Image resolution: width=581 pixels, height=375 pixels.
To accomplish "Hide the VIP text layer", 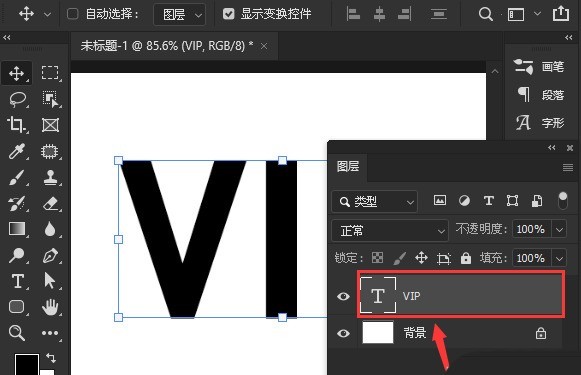I will coord(343,296).
